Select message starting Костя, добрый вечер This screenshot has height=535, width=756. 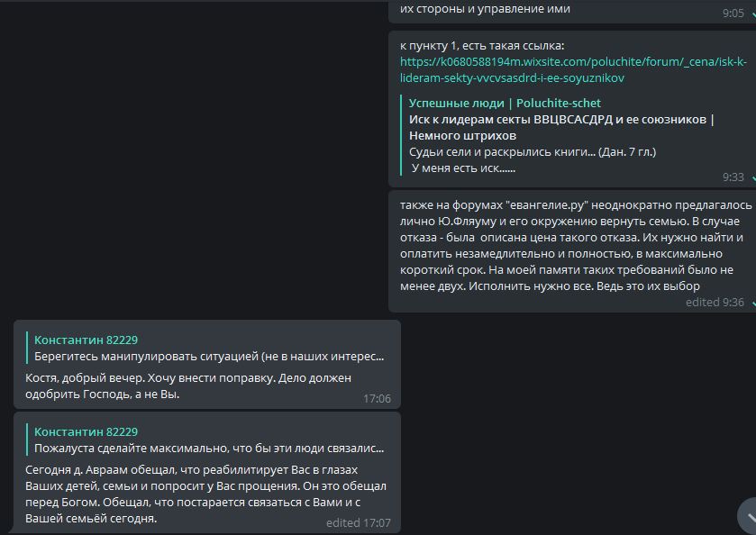pyautogui.click(x=188, y=385)
